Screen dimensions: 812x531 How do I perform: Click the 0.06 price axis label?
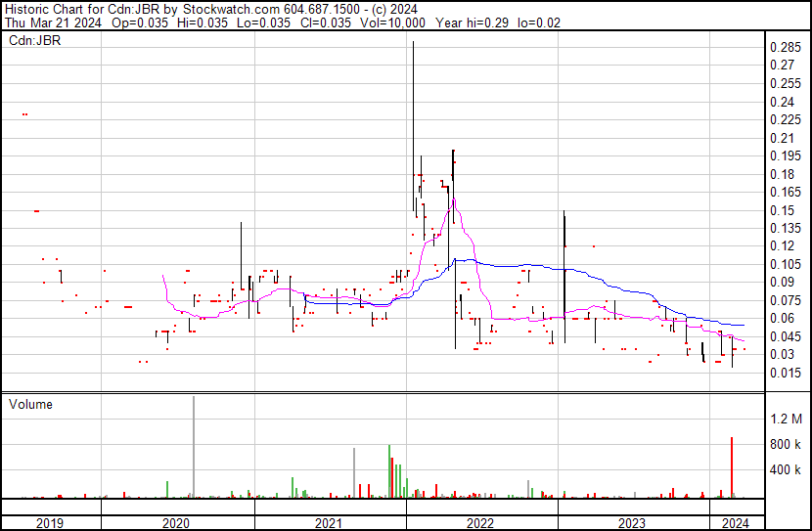pyautogui.click(x=782, y=318)
